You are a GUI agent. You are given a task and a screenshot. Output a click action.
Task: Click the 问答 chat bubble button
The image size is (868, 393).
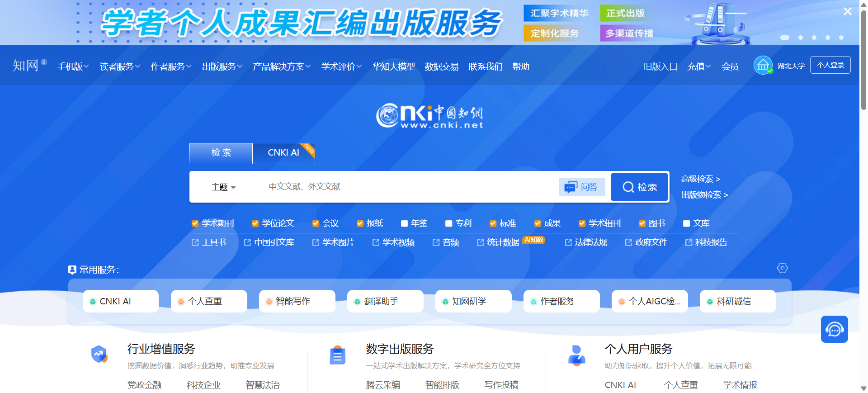[x=581, y=187]
